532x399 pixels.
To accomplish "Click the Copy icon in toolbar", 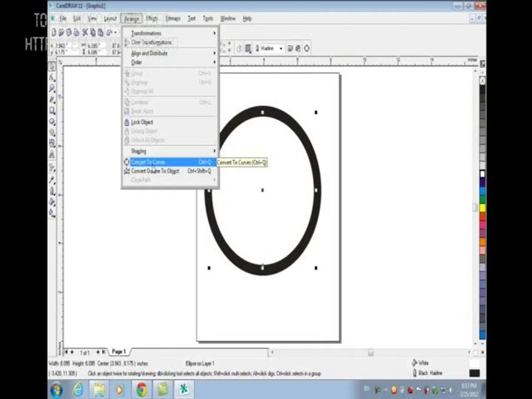I will pos(93,32).
